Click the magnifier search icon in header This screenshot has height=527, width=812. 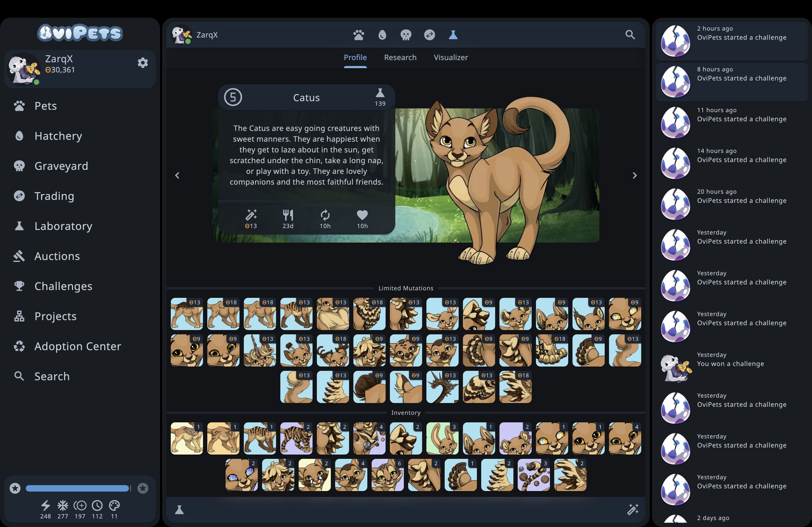pos(630,35)
